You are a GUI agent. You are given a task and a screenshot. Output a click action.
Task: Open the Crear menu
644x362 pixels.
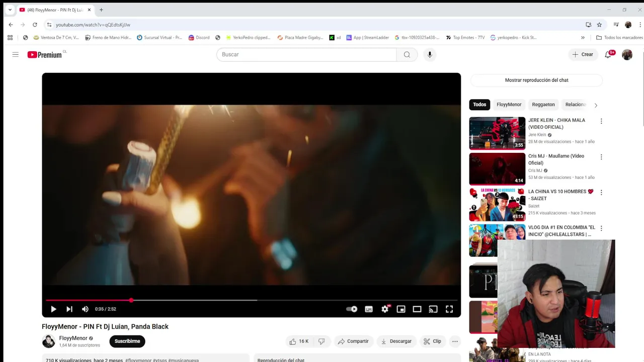(x=583, y=54)
